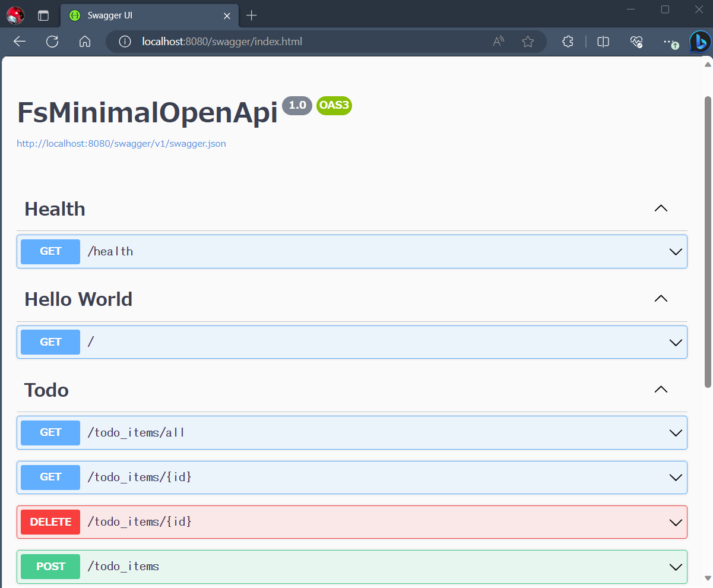Image resolution: width=713 pixels, height=588 pixels.
Task: Expand GET /todo_items/all operation arrow
Action: pos(676,432)
